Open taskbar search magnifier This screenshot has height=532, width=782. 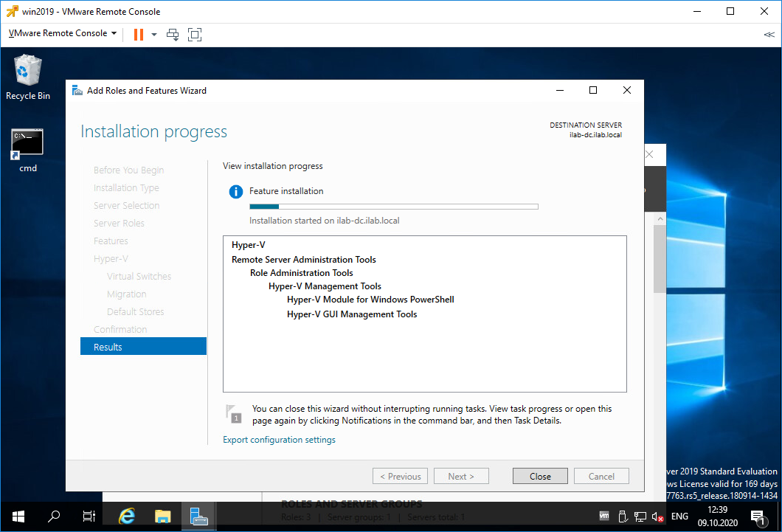click(53, 517)
